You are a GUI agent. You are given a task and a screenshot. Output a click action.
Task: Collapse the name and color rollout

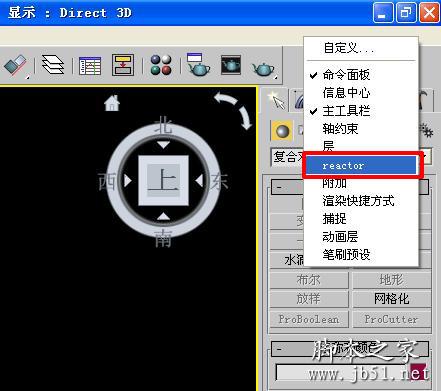tap(279, 349)
